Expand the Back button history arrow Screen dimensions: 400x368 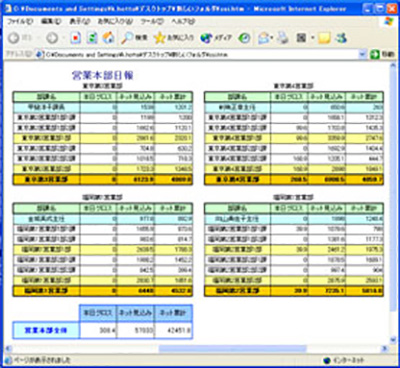(38, 38)
